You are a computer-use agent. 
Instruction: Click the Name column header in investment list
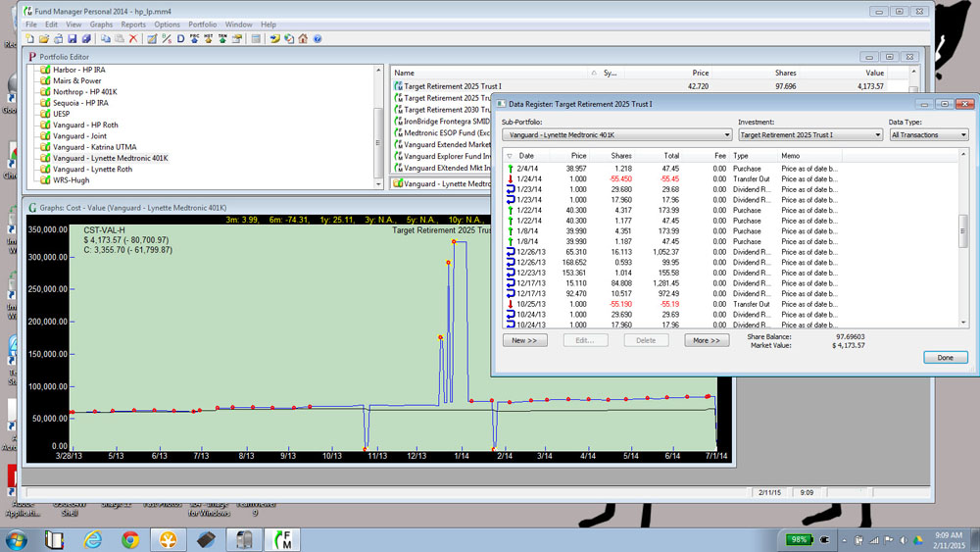click(405, 74)
